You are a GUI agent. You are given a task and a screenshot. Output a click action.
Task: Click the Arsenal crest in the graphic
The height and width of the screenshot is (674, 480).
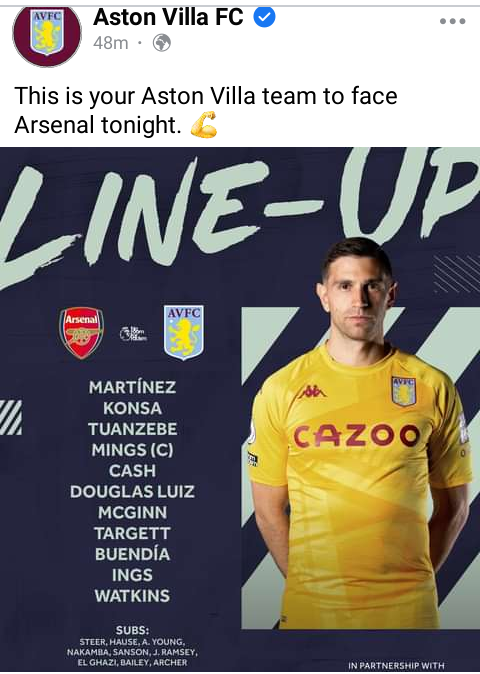click(x=82, y=333)
